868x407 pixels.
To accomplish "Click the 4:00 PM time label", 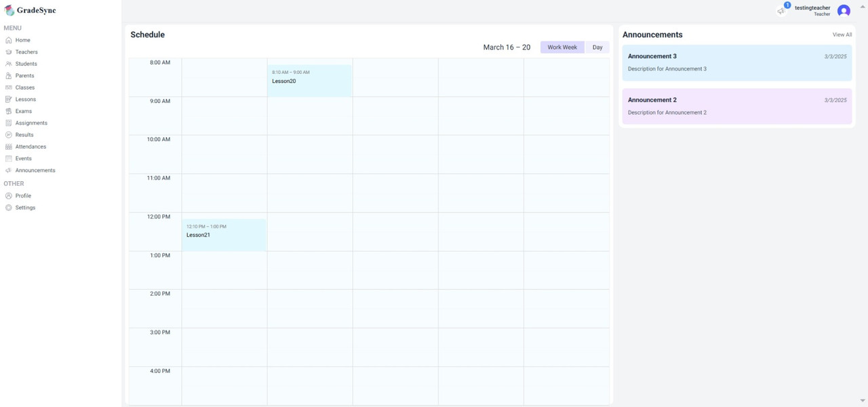I will [x=160, y=371].
